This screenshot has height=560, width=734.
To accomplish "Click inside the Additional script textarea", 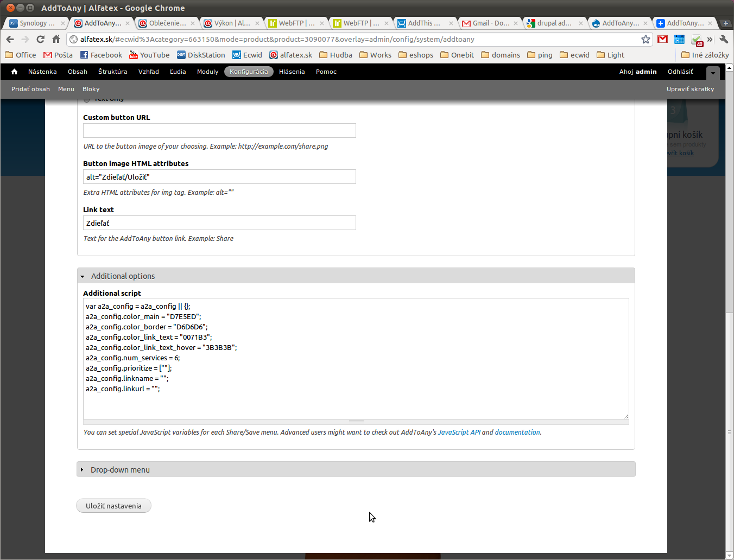I will click(356, 358).
